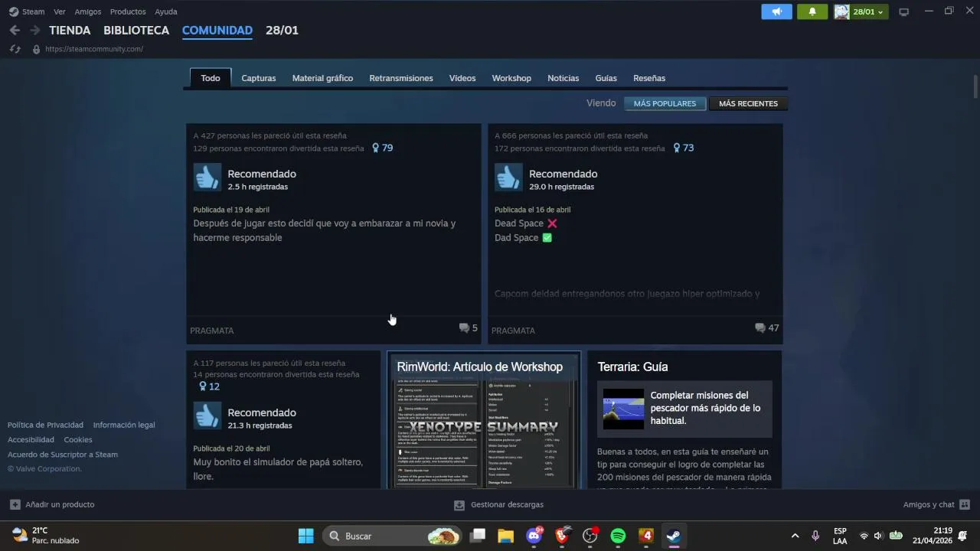
Task: Open the taskbar volume icon
Action: pos(878,536)
